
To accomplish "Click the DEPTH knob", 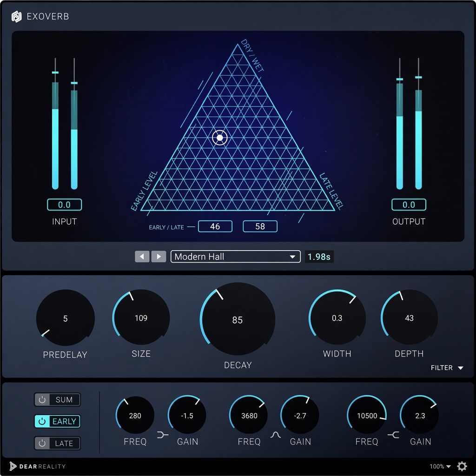I will [x=409, y=318].
